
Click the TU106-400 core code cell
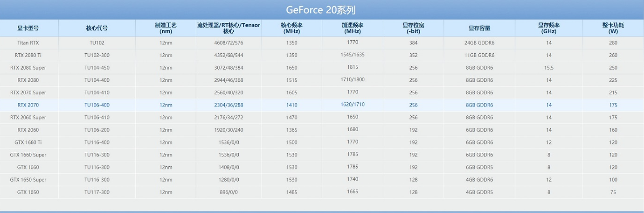tap(97, 105)
